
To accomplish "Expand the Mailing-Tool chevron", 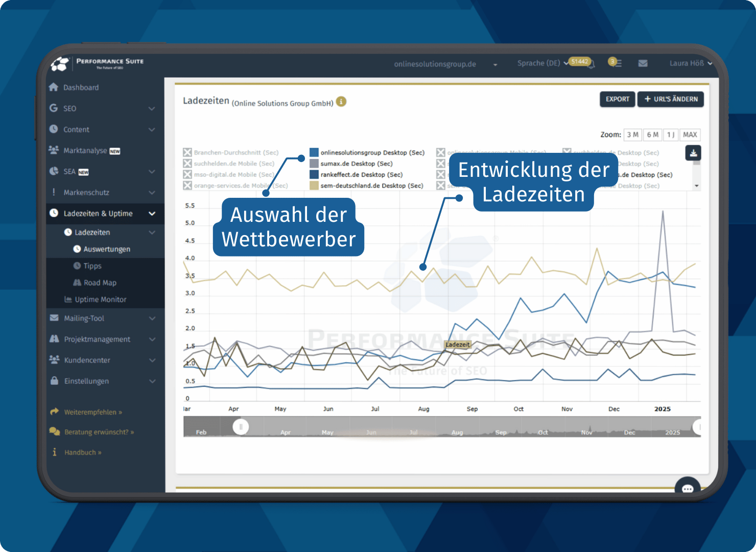I will tap(152, 318).
